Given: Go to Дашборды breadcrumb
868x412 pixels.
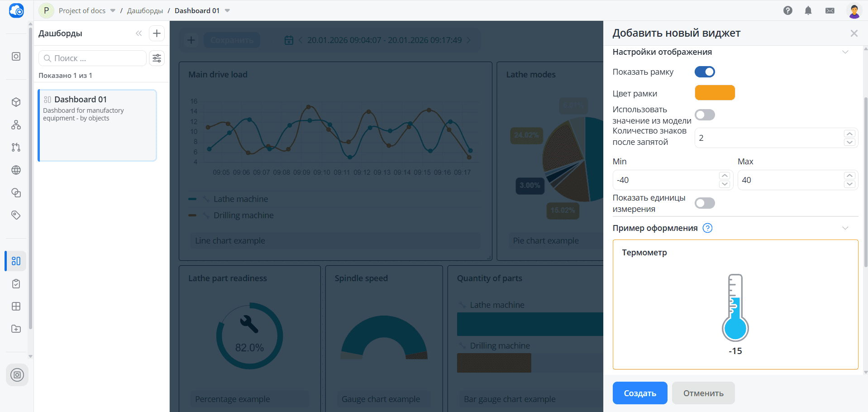Looking at the screenshot, I should (x=145, y=10).
